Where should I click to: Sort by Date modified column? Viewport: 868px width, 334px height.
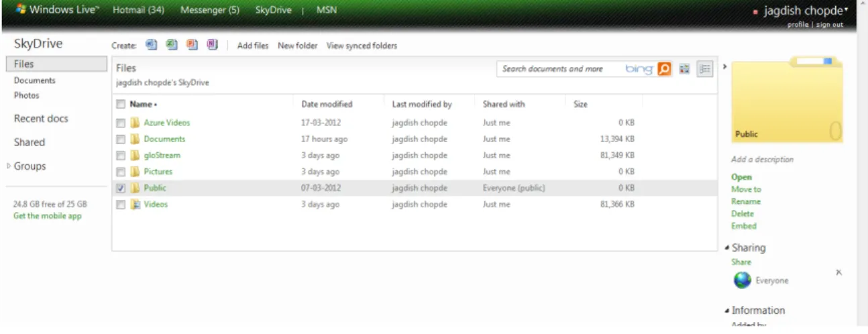pos(327,104)
